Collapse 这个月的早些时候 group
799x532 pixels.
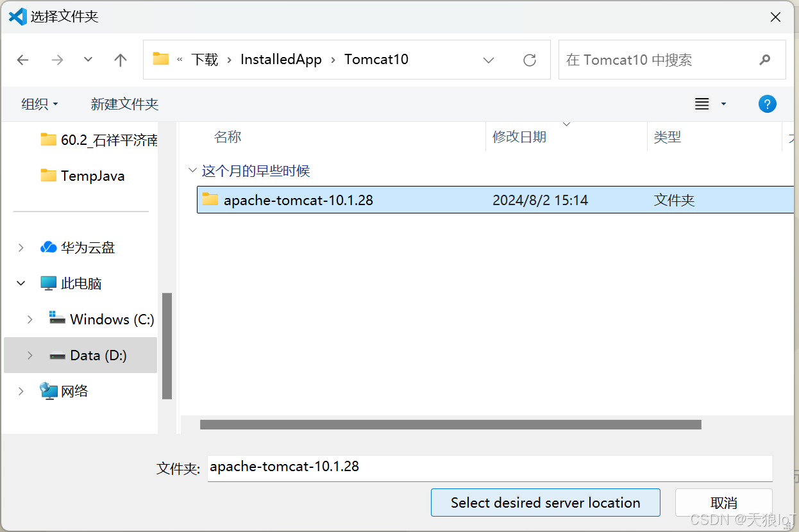pyautogui.click(x=192, y=171)
